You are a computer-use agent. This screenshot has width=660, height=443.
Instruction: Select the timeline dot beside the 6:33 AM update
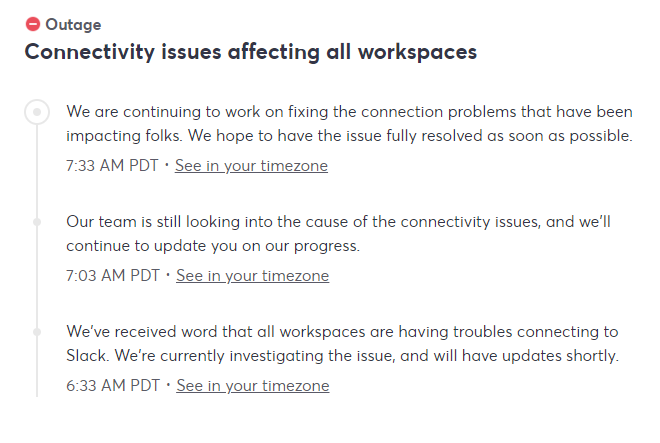[x=37, y=331]
